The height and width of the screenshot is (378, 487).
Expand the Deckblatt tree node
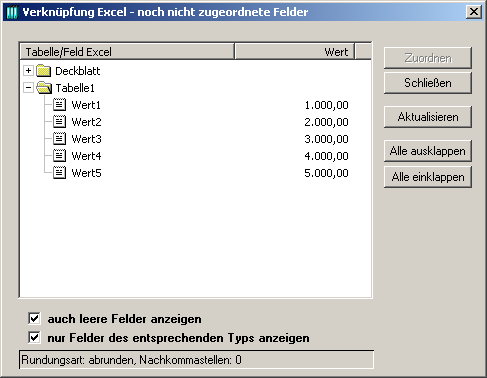(x=28, y=71)
